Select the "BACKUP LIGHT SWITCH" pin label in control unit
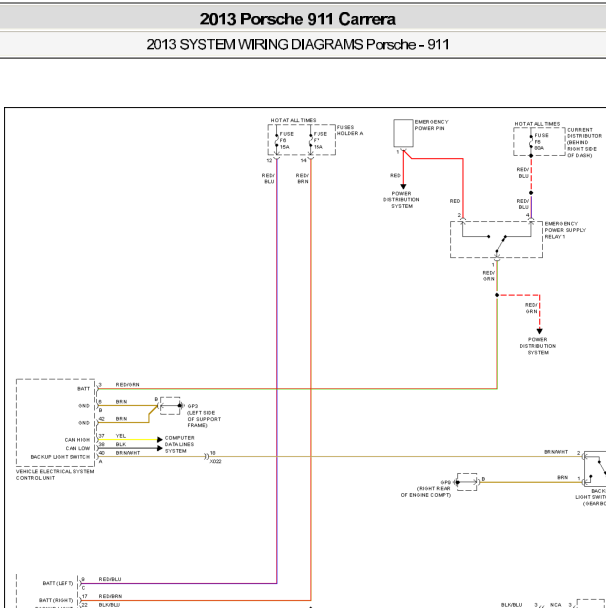 pyautogui.click(x=60, y=457)
